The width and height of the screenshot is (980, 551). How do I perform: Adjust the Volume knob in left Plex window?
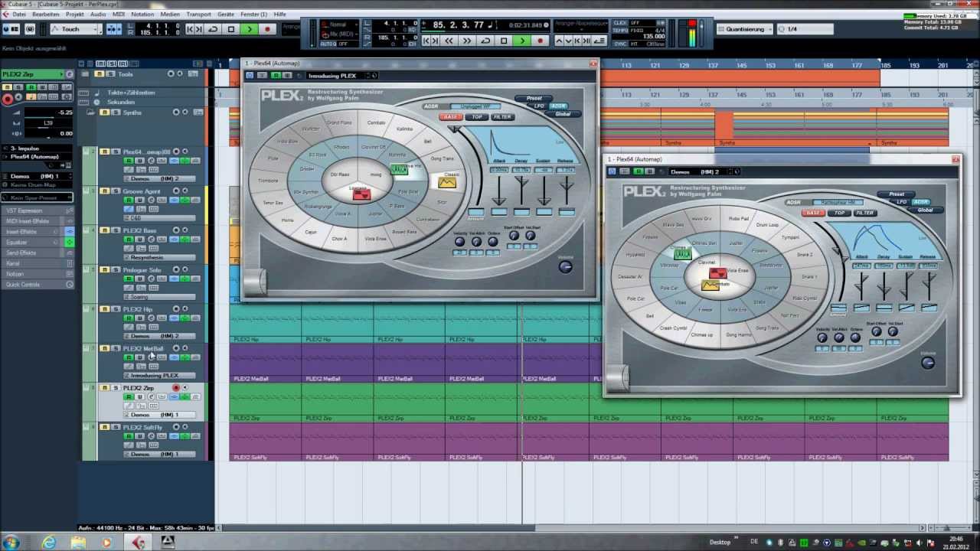[565, 266]
